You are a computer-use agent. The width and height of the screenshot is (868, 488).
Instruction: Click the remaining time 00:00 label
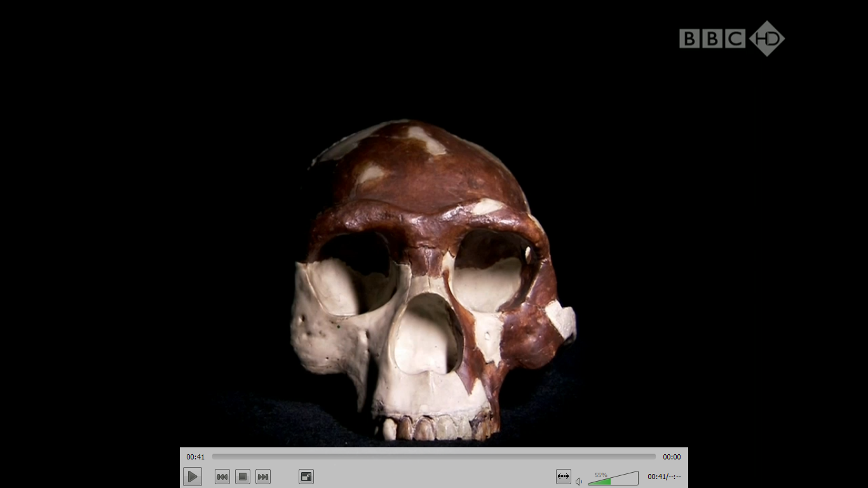672,457
